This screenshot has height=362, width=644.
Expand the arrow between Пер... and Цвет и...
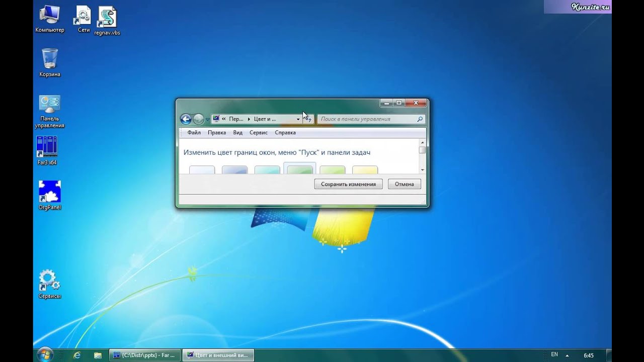click(249, 119)
